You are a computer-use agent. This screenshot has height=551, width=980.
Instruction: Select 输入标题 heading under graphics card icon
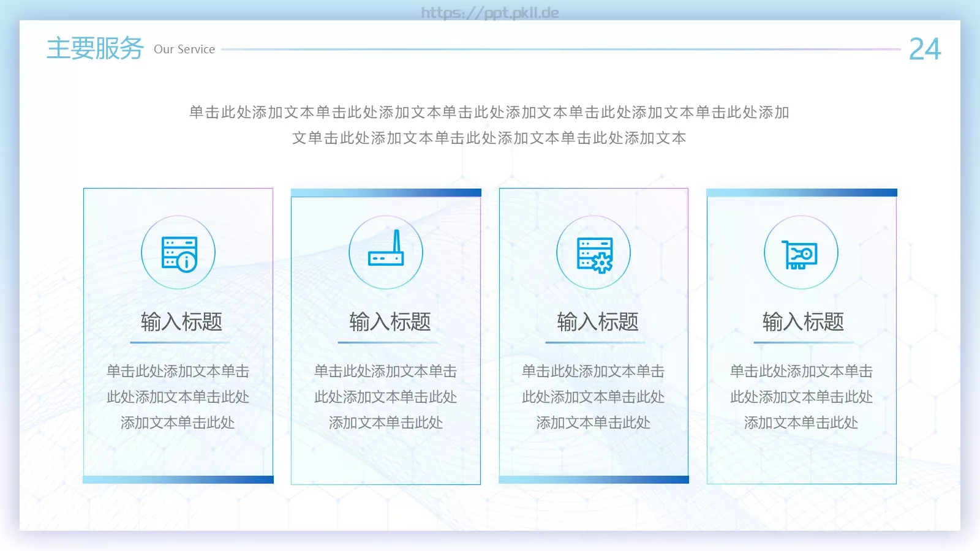[803, 321]
